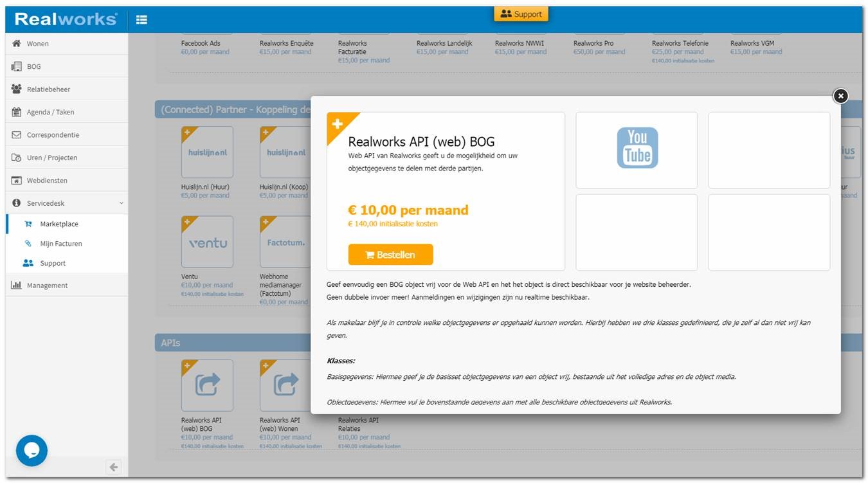Click Realworks Facturatie product label
This screenshot has width=868, height=483.
(352, 48)
